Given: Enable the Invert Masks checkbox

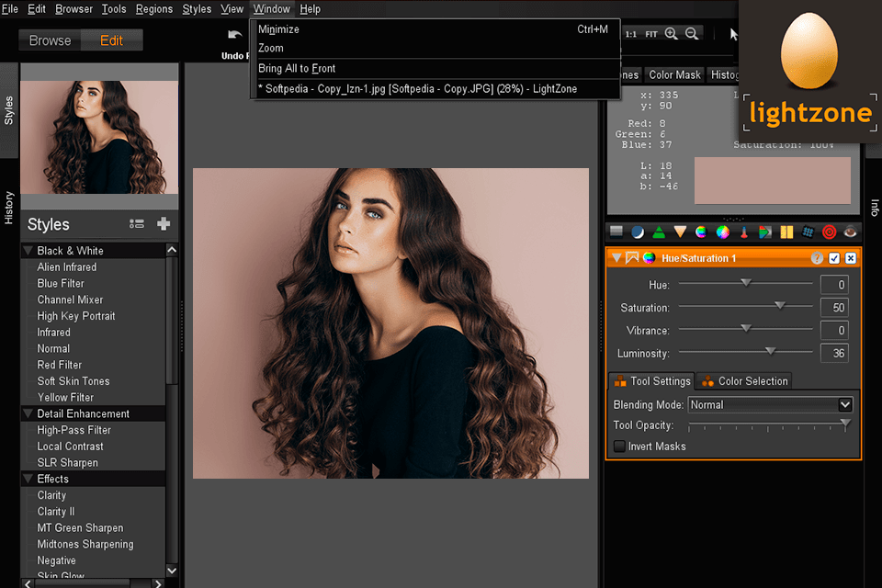Looking at the screenshot, I should tap(620, 447).
